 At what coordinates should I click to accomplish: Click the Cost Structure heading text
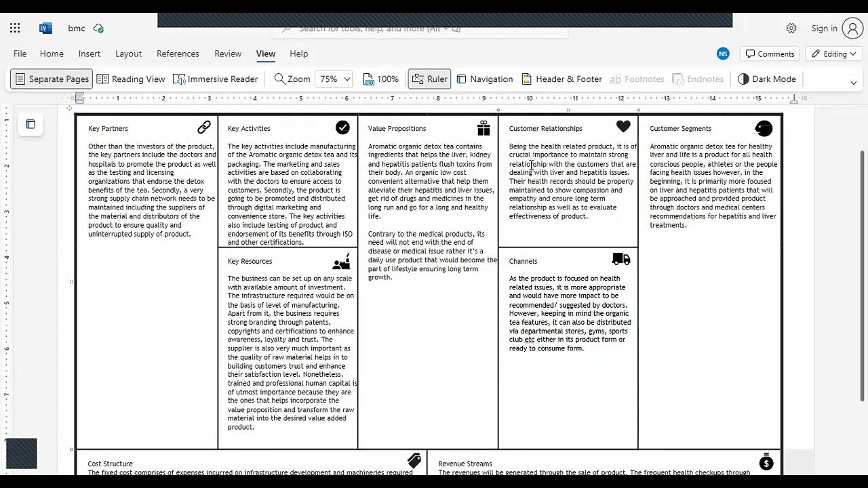(x=111, y=464)
